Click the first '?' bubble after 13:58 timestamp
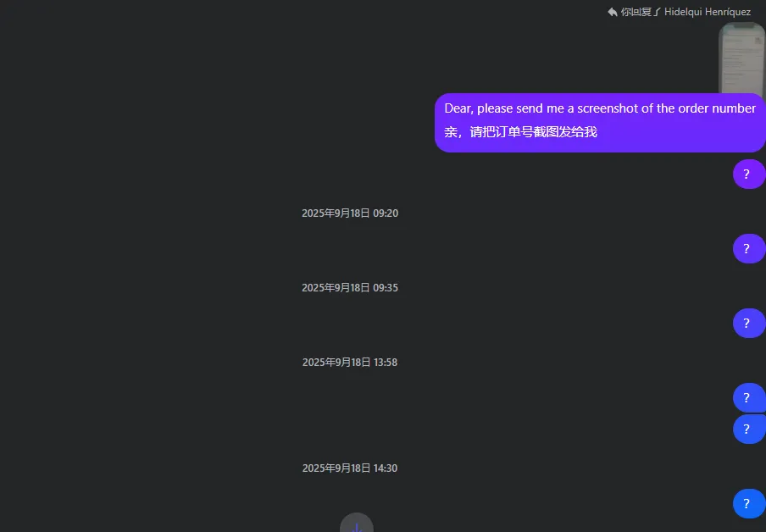Viewport: 766px width, 532px height. (749, 397)
